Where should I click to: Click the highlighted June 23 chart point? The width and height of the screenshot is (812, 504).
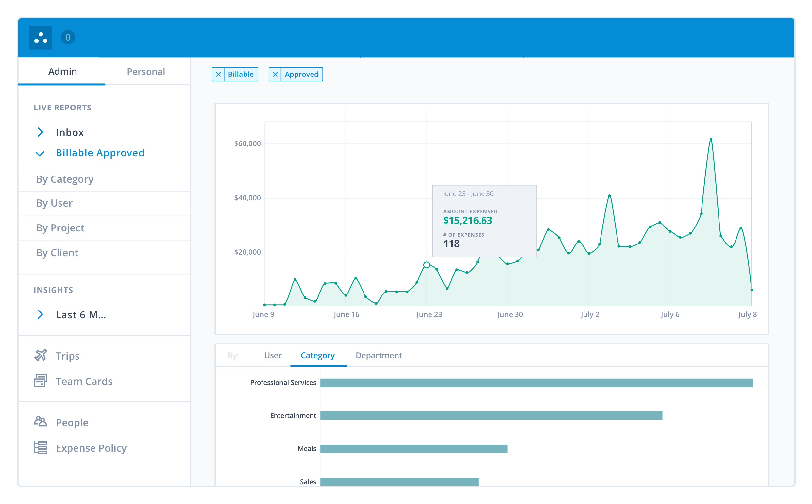click(x=426, y=265)
